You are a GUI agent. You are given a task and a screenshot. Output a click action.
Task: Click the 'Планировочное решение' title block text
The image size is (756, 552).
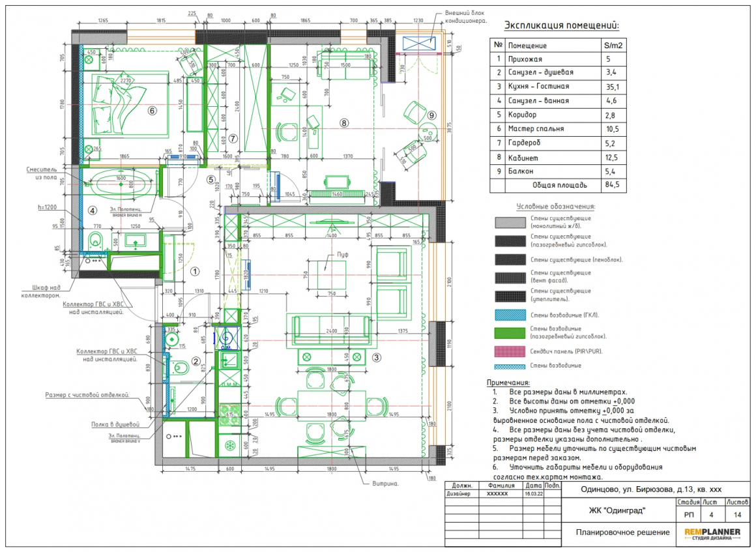[x=622, y=532]
